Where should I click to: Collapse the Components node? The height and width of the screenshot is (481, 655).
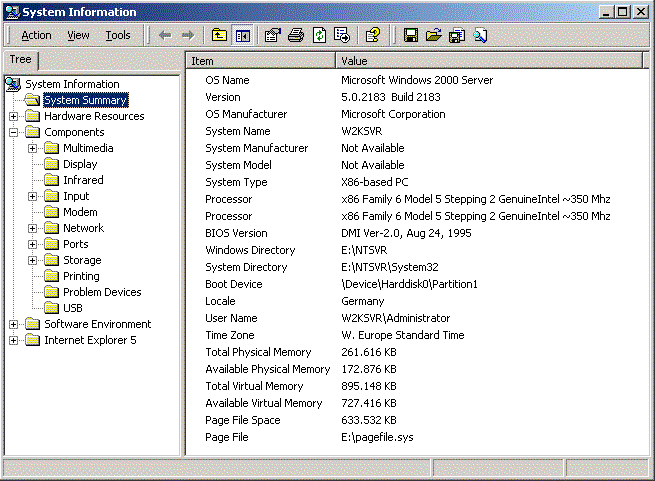point(14,132)
